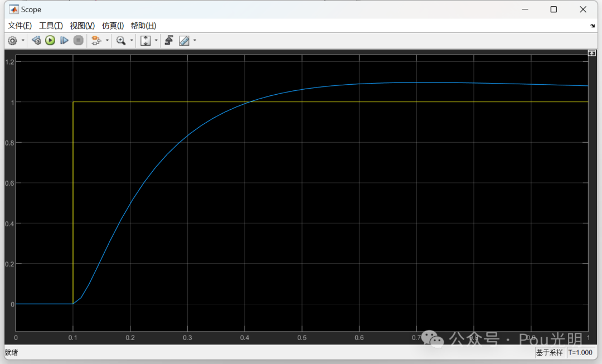Click the grey stop simulation button
The image size is (602, 364).
[x=79, y=40]
